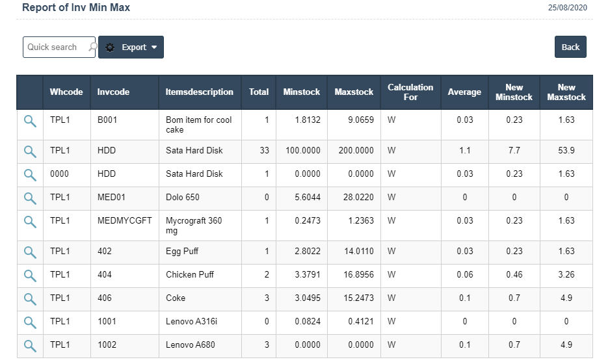Viewport: 610px width, 364px height.
Task: Click magnifier icon for Lenovo A316i
Action: point(30,322)
